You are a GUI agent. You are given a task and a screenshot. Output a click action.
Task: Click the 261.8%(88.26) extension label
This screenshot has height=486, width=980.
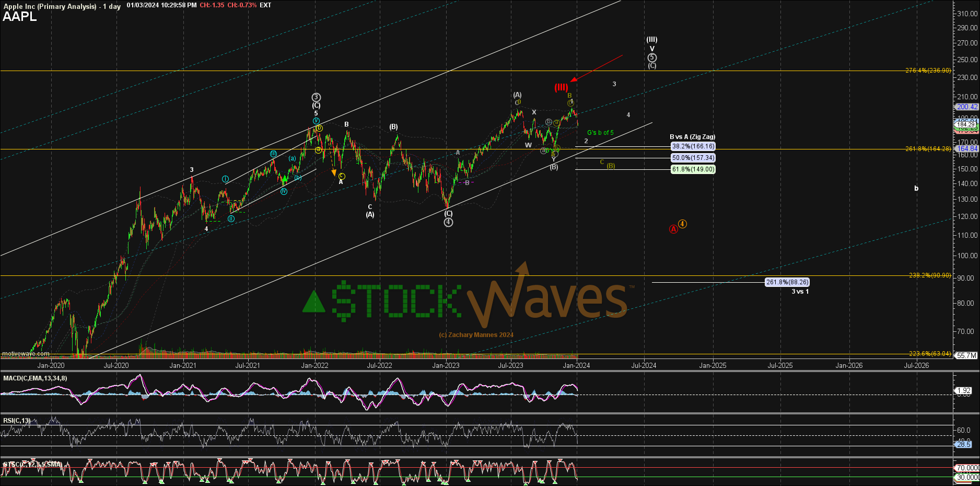(787, 282)
